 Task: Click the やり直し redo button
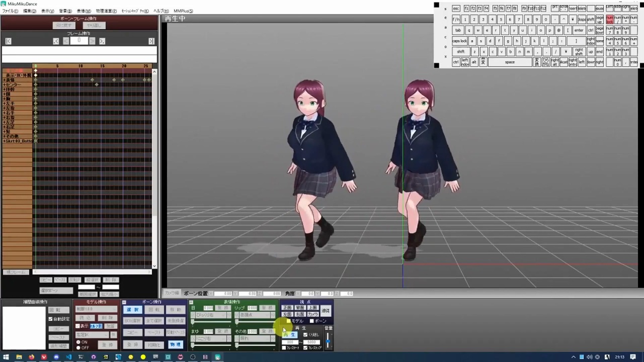tap(94, 25)
